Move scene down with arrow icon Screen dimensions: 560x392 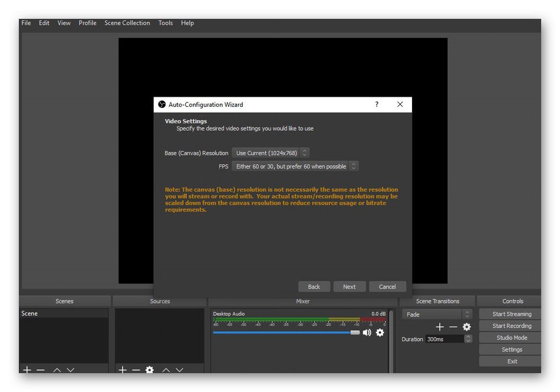pyautogui.click(x=70, y=370)
